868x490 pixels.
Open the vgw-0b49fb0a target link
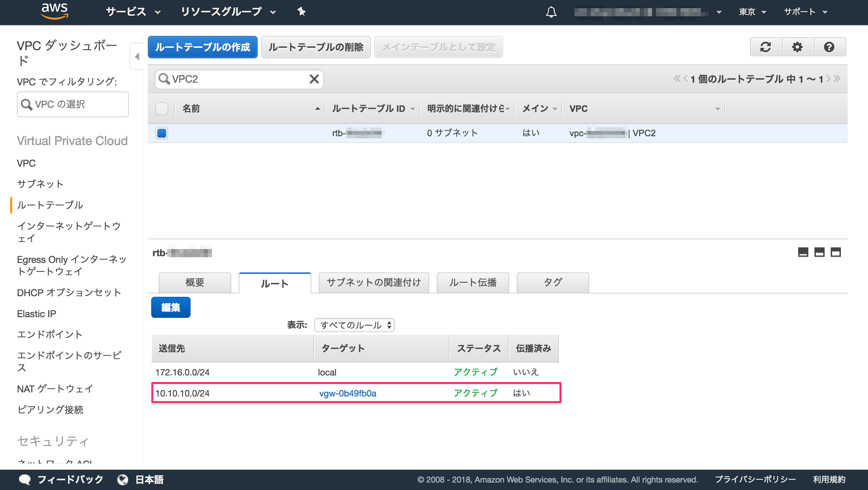tap(347, 393)
